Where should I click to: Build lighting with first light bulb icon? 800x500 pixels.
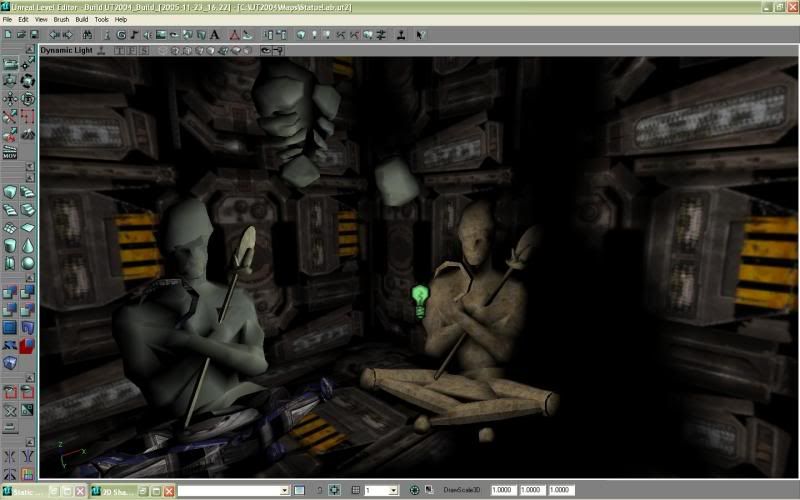click(x=314, y=35)
